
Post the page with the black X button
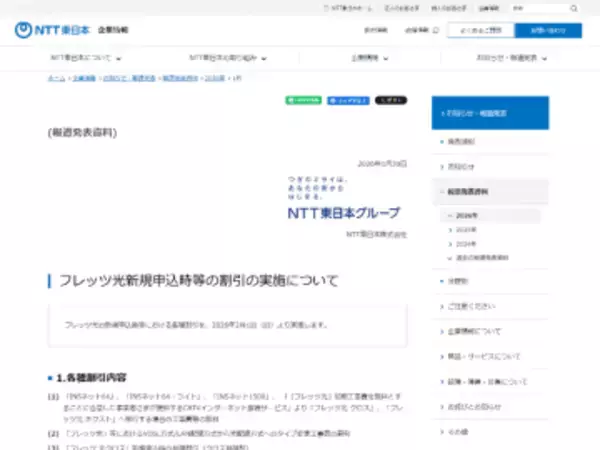point(391,100)
